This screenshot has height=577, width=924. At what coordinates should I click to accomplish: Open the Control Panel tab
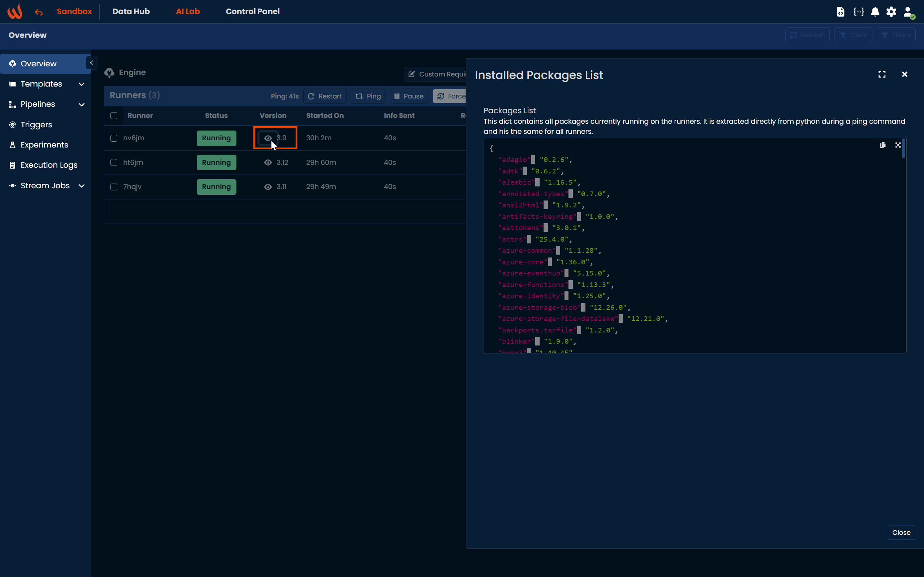tap(252, 12)
